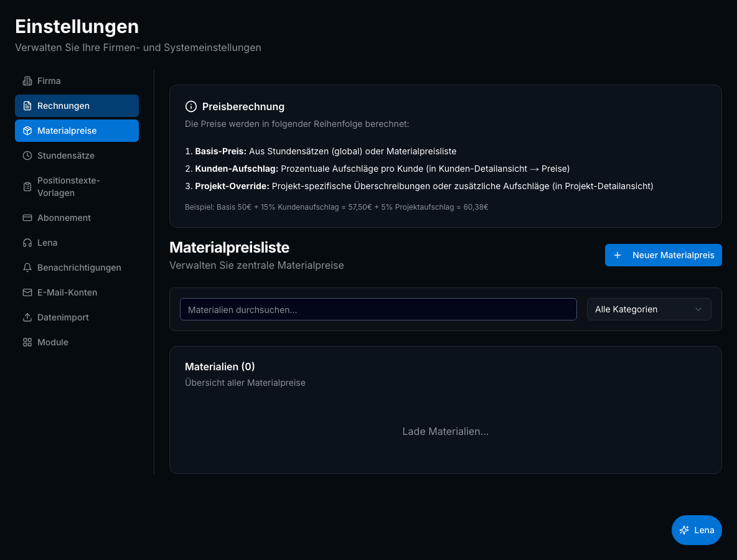The width and height of the screenshot is (737, 560).
Task: Open Positionstexte-Vorlagen settings
Action: (x=77, y=187)
